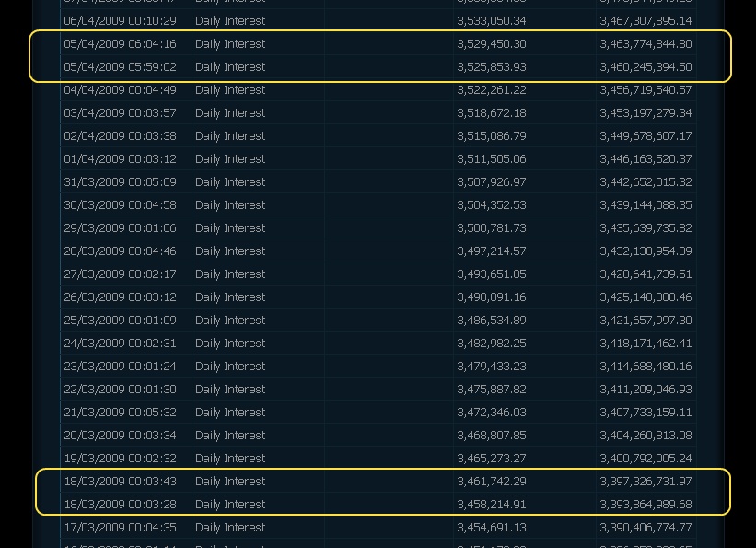Click the 23/03/2009 00:01:24 timestamp

(x=120, y=367)
